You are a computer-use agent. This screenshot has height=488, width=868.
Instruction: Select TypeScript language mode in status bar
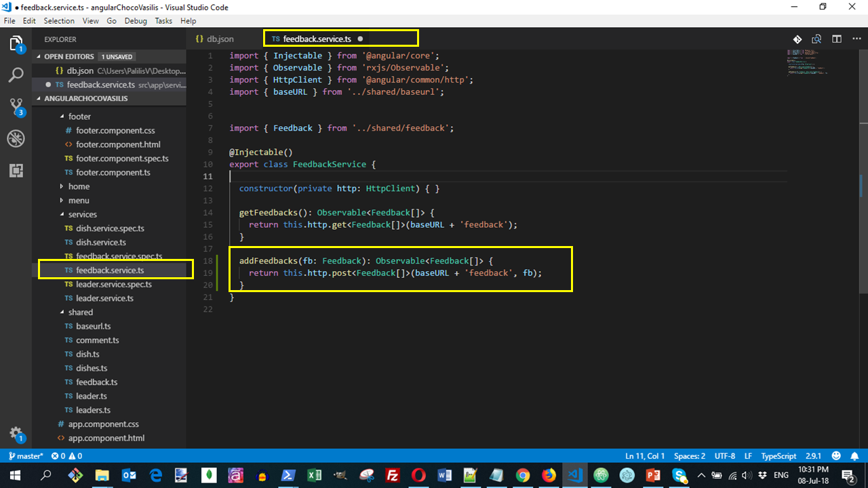(x=778, y=456)
